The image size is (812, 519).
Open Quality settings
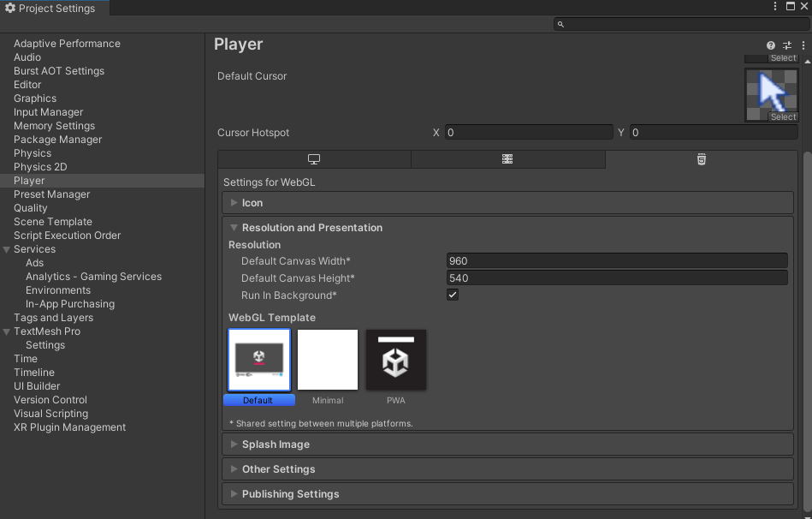click(31, 208)
